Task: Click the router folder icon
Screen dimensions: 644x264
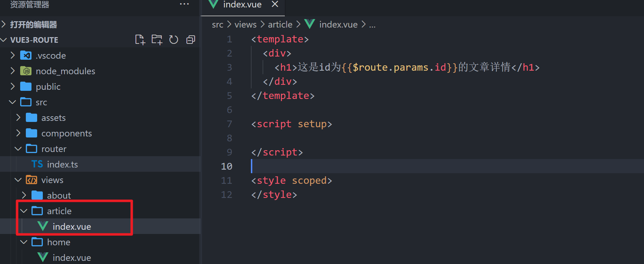Action: [x=31, y=149]
